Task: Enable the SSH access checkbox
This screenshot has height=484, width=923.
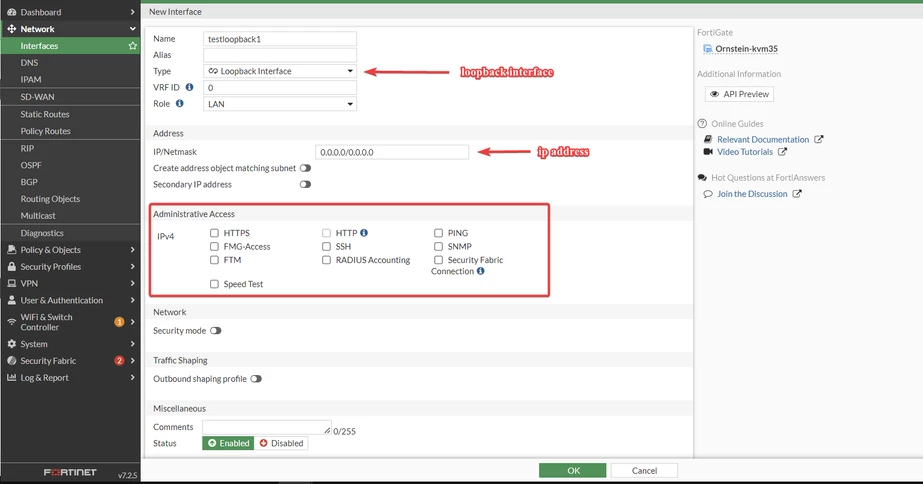Action: point(326,247)
